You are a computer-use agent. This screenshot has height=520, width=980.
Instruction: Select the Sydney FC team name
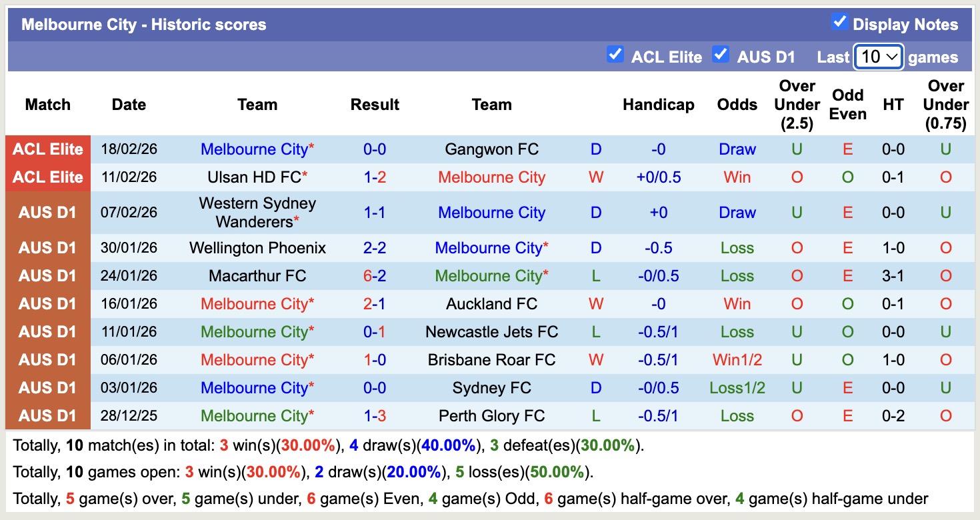[x=491, y=387]
